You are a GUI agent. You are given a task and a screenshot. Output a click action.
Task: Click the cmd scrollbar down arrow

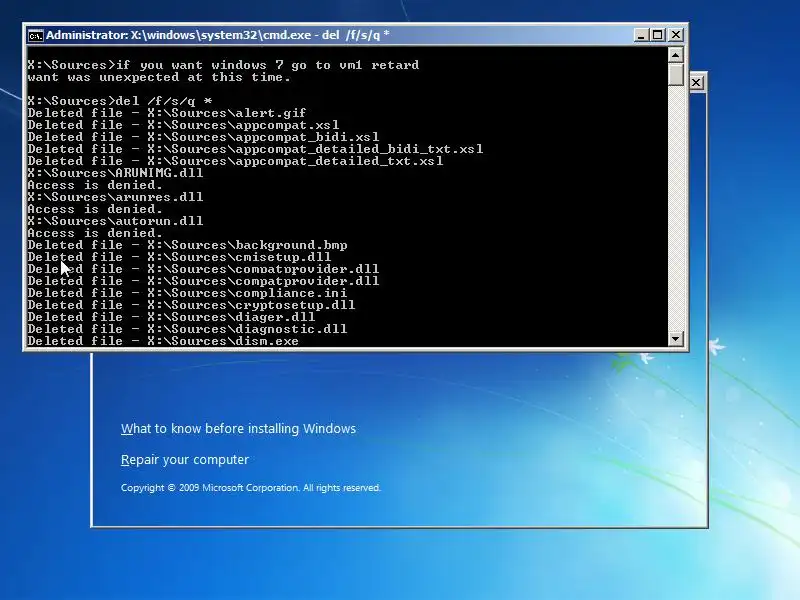(x=676, y=338)
